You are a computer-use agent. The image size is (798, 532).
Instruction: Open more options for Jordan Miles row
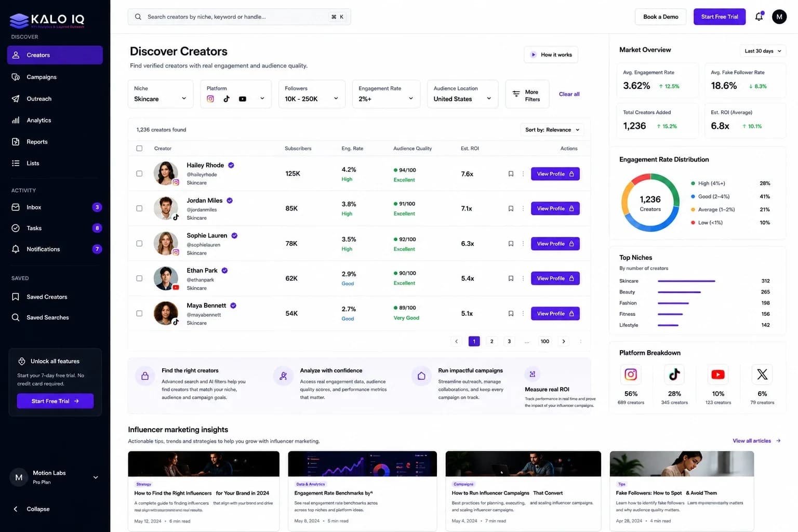tap(523, 209)
